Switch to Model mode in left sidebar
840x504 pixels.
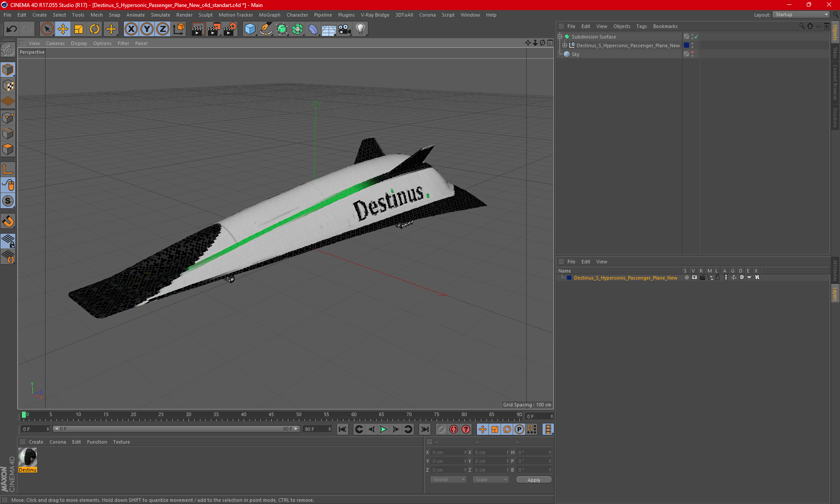pos(8,70)
